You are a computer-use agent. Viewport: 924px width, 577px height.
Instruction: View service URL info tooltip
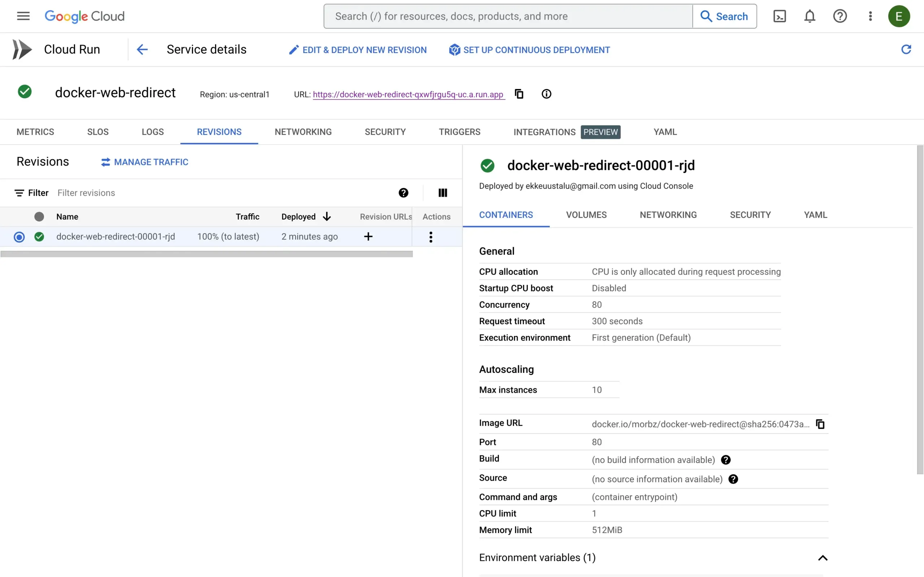pyautogui.click(x=546, y=94)
